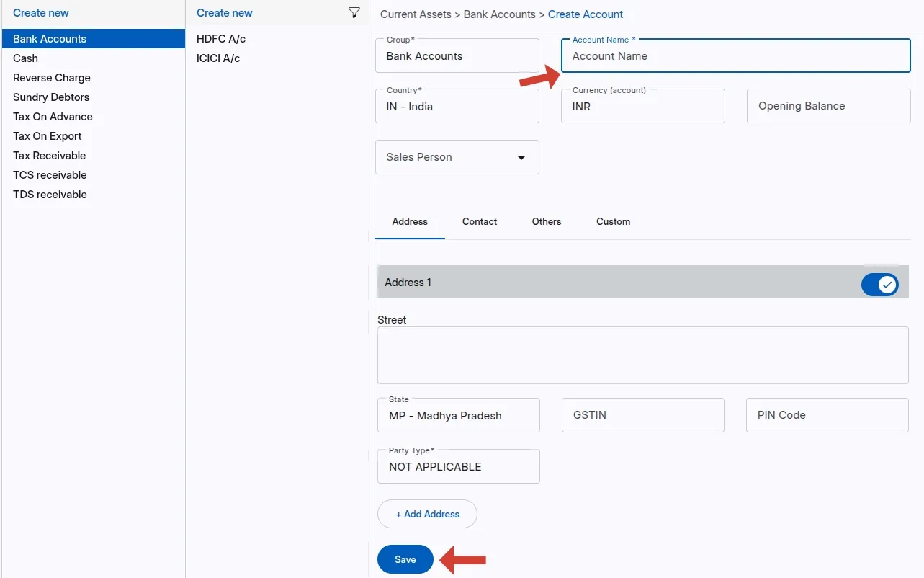Select Bank Accounts in the group list

tap(94, 39)
